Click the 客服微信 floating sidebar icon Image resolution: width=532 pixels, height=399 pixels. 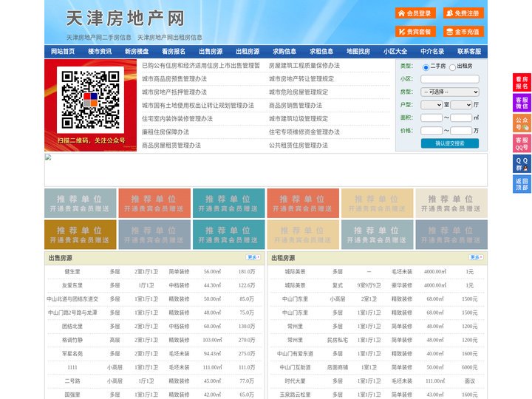pos(522,103)
